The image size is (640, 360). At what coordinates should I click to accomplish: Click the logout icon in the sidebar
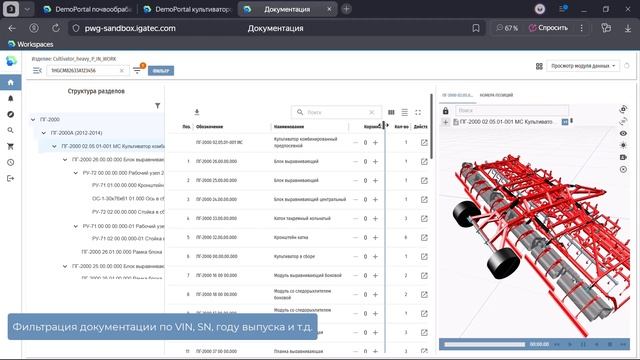tap(11, 178)
